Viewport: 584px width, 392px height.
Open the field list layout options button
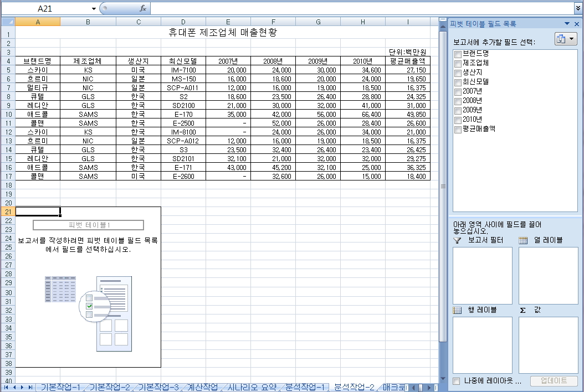tap(566, 38)
